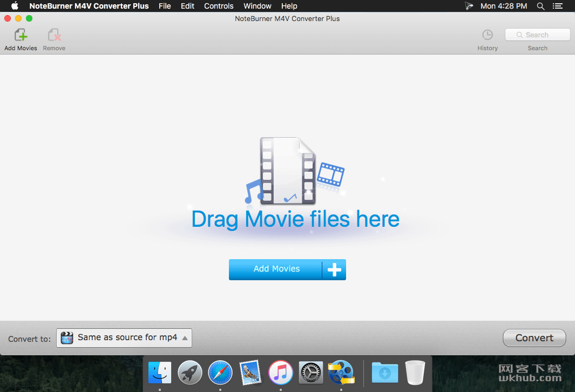The height and width of the screenshot is (392, 575).
Task: Open the Help menu
Action: click(x=289, y=6)
